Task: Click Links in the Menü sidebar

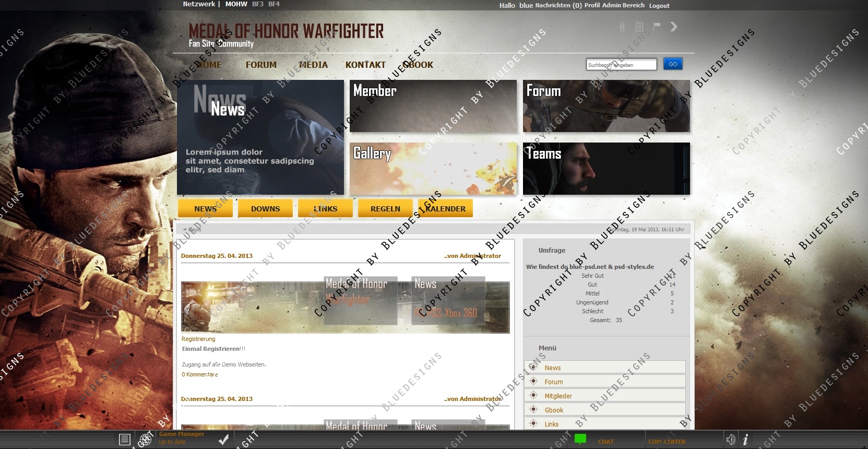Action: coord(552,424)
